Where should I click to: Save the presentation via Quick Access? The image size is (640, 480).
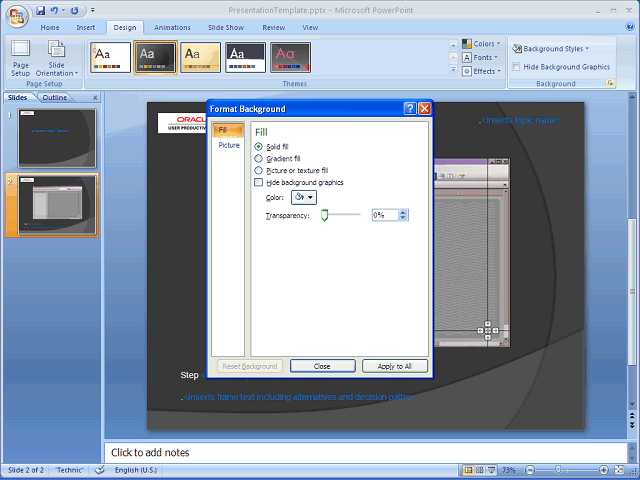tap(40, 11)
